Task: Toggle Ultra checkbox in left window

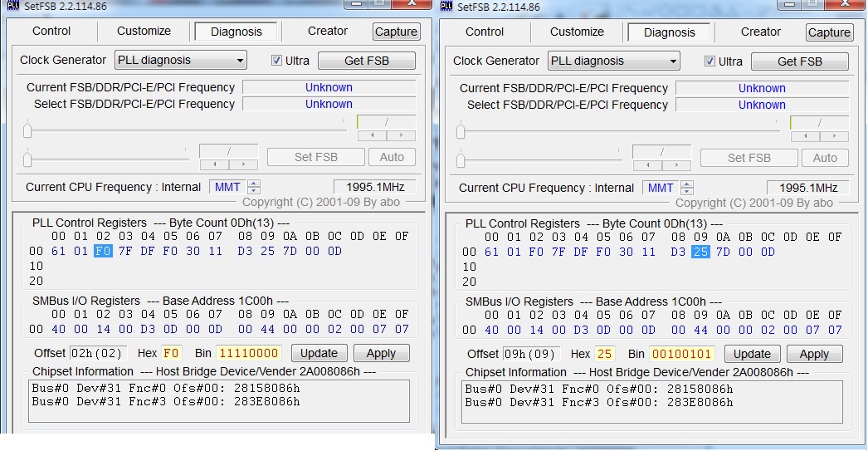Action: point(277,61)
